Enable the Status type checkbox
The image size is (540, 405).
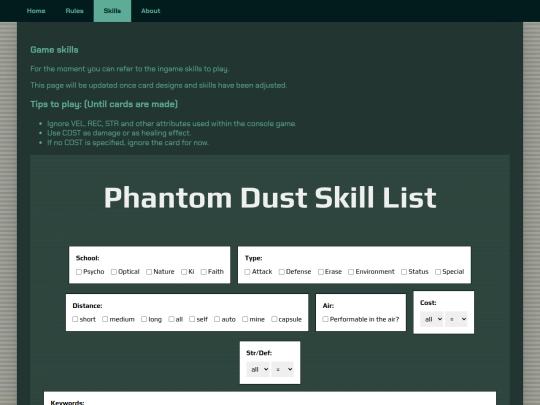[x=404, y=272]
